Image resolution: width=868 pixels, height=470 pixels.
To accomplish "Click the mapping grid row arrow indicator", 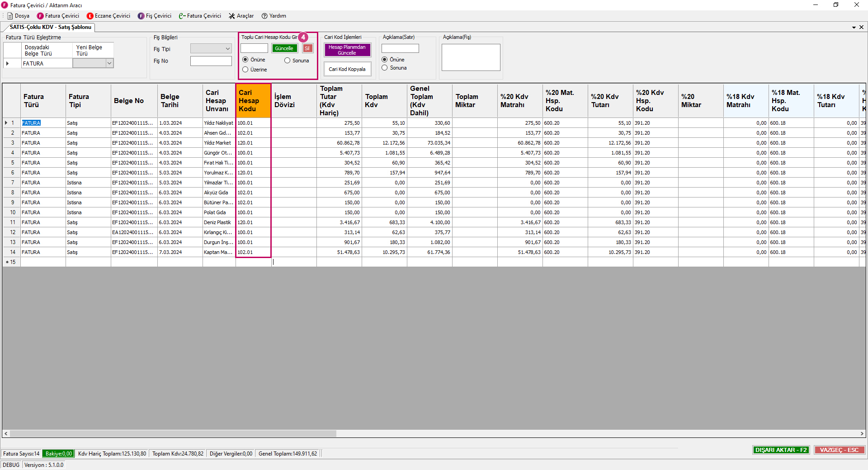I will 8,64.
